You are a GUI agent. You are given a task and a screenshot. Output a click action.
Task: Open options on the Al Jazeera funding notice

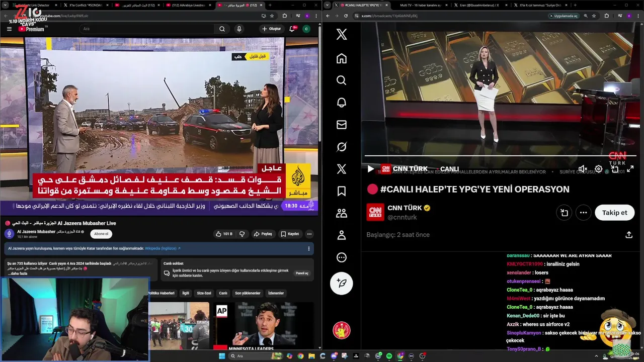click(308, 248)
